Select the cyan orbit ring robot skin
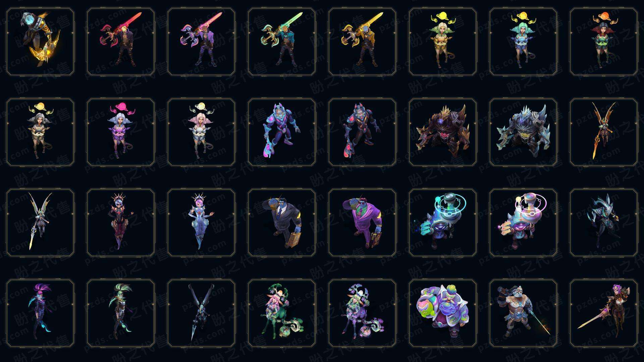Viewport: 644px width, 362px height. point(443,223)
